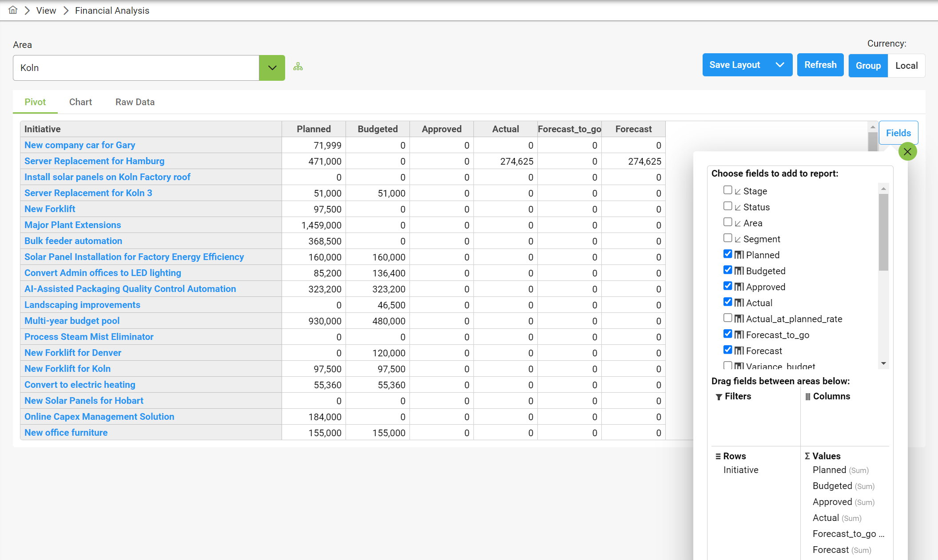Click the home icon in breadcrumb
Viewport: 938px width, 560px height.
pos(13,10)
